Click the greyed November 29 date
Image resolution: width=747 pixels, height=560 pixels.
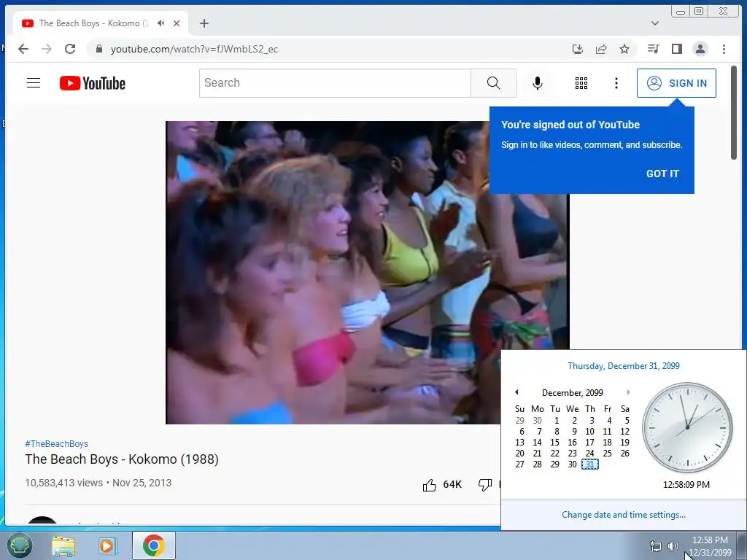pos(519,421)
